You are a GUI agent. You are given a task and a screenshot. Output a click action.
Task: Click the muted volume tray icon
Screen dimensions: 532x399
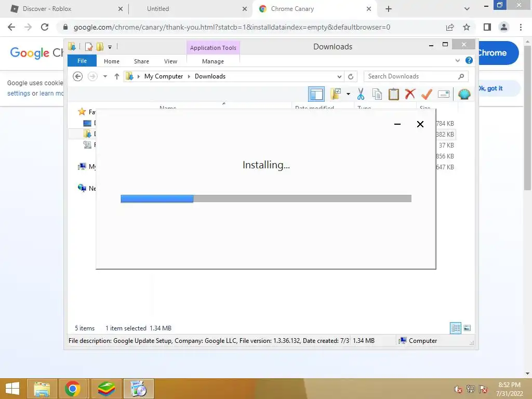tap(458, 390)
